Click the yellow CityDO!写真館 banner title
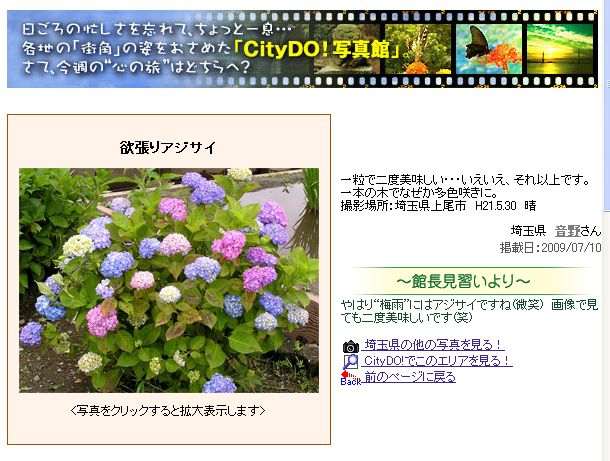Screen dimensions: 610x461 (339, 48)
